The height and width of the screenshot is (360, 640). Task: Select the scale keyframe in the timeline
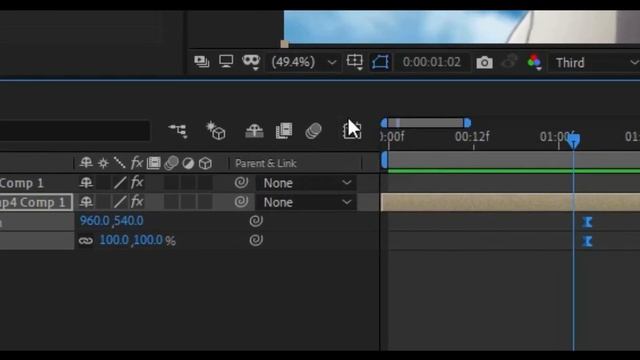pos(587,241)
